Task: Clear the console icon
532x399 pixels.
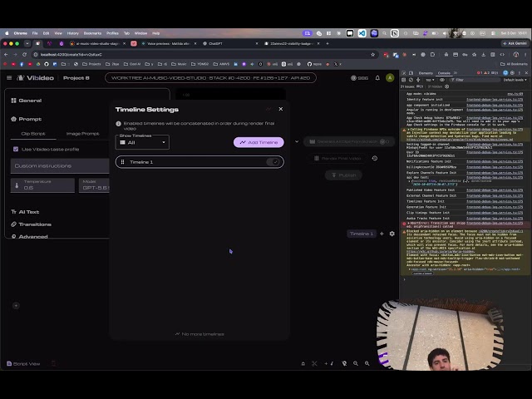Action: (x=411, y=80)
